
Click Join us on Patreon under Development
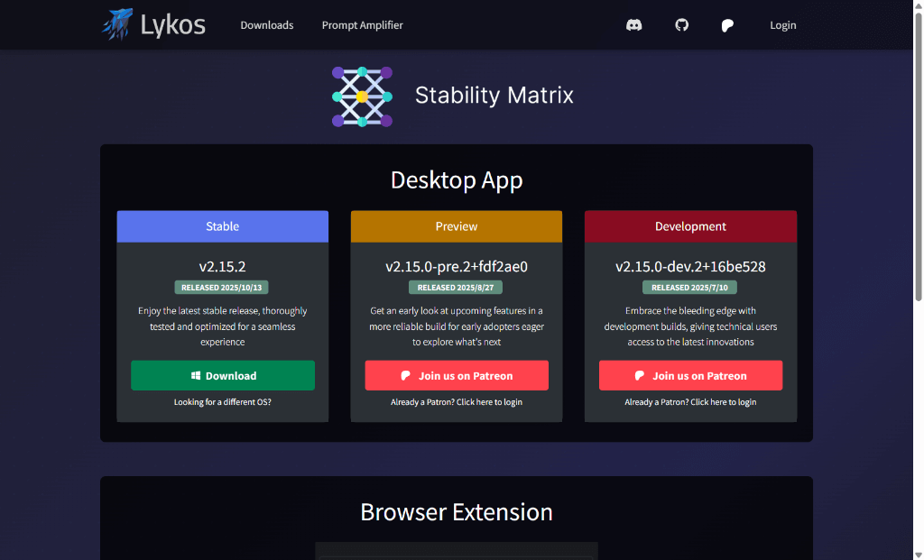point(690,376)
